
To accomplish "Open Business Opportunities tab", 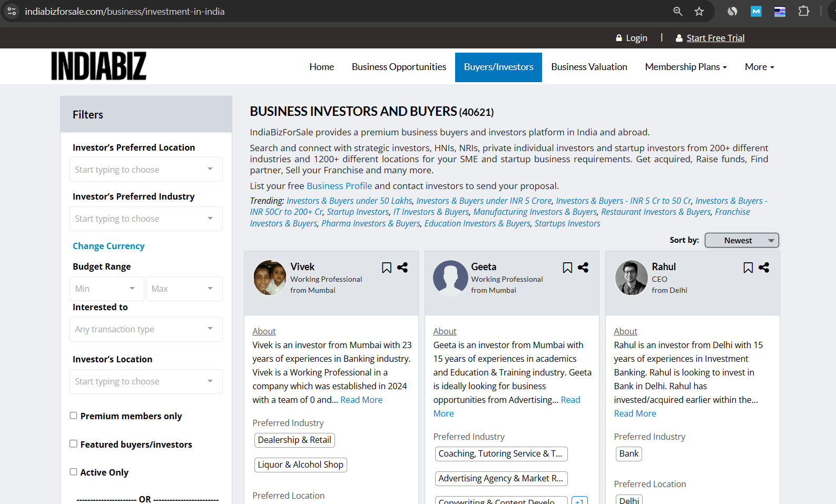I will pos(399,67).
